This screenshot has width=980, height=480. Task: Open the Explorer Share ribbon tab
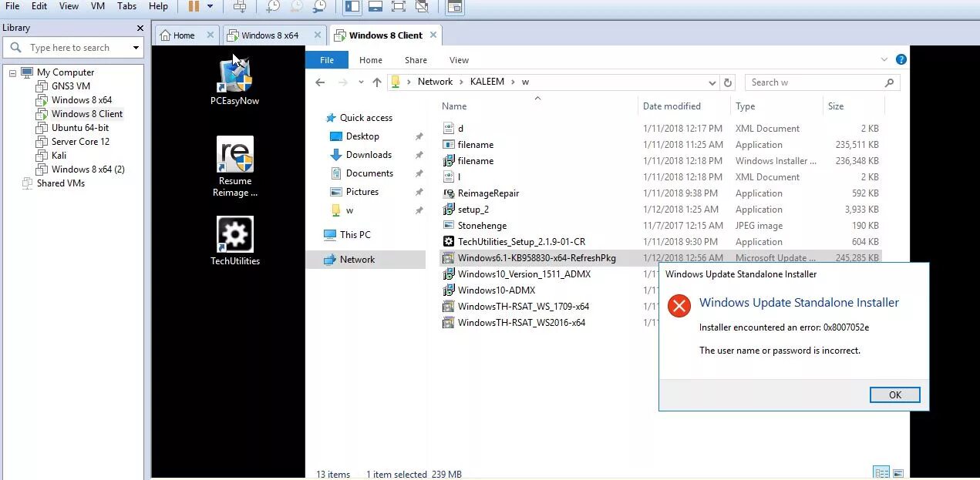pos(416,60)
